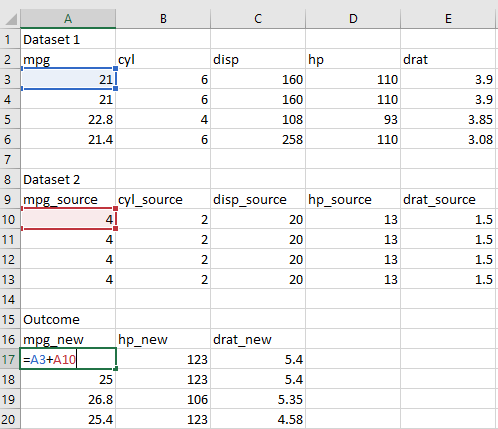This screenshot has width=498, height=429.
Task: Click cell A20 with value 25.4
Action: [x=68, y=419]
